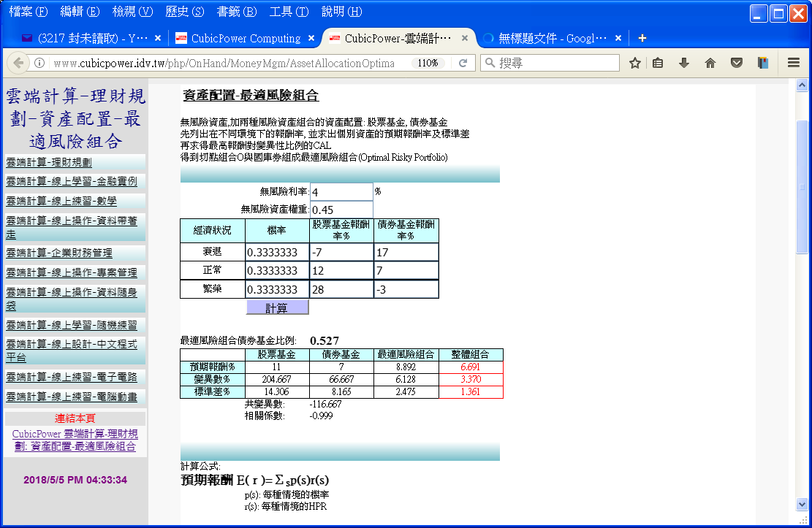Click the browser Back arrow button
This screenshot has width=812, height=528.
coord(19,63)
